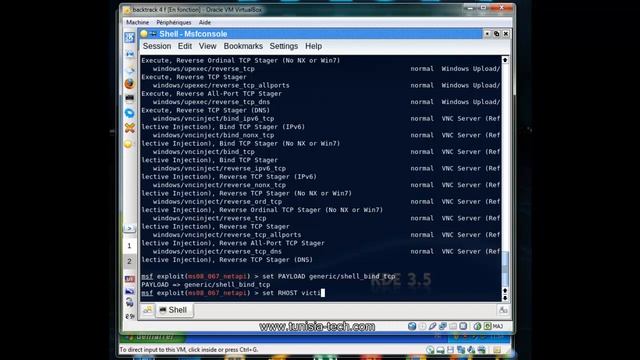Maximize the Shell - Msfconsole window
The image size is (640, 360).
(x=496, y=34)
